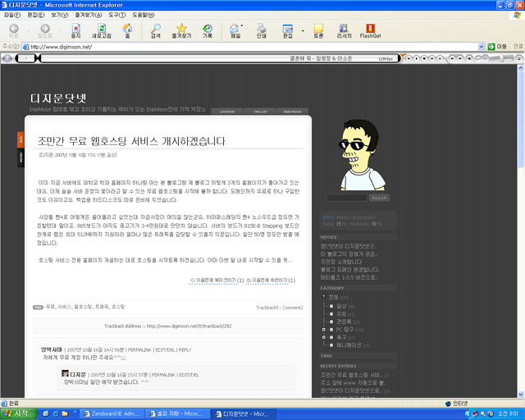The height and width of the screenshot is (420, 525).
Task: Open the 편집(E) menu
Action: coord(36,15)
